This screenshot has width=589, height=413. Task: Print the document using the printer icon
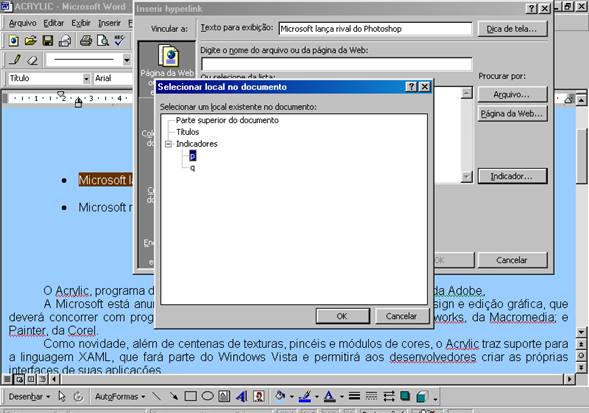tap(86, 41)
